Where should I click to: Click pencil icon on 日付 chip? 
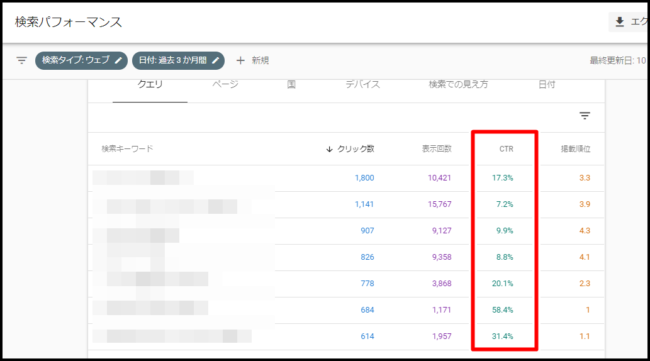coord(216,61)
